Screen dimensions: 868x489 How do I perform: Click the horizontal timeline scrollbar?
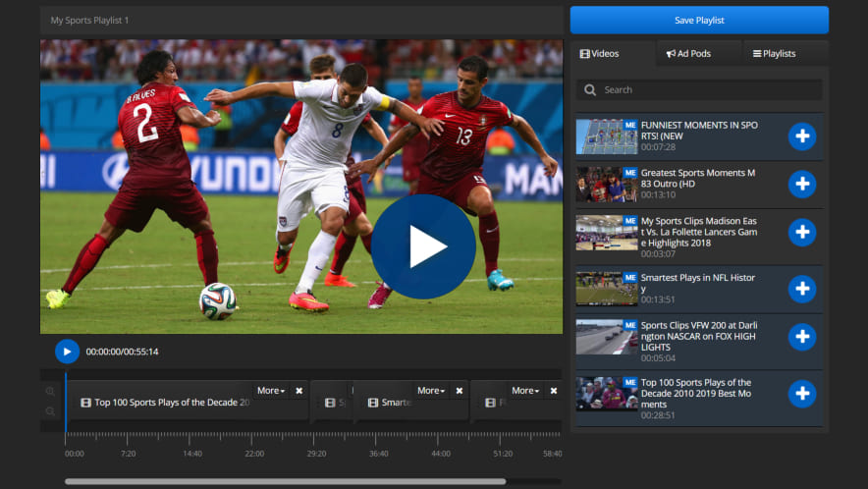(x=285, y=481)
